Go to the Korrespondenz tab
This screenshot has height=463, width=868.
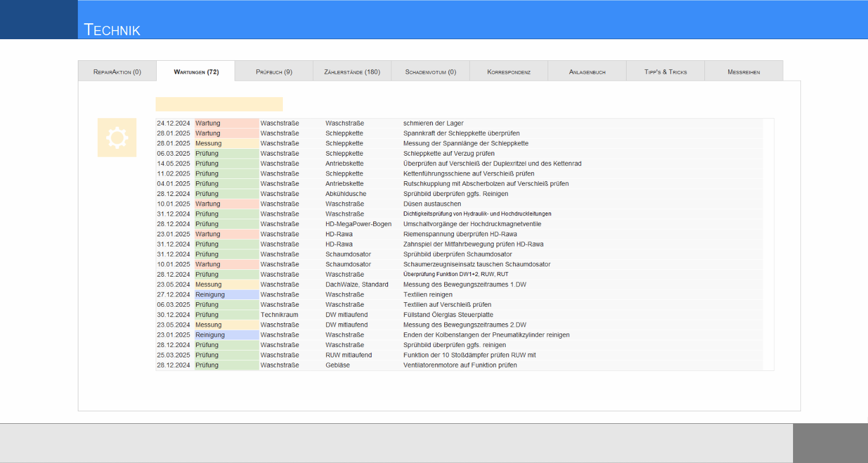(x=509, y=72)
